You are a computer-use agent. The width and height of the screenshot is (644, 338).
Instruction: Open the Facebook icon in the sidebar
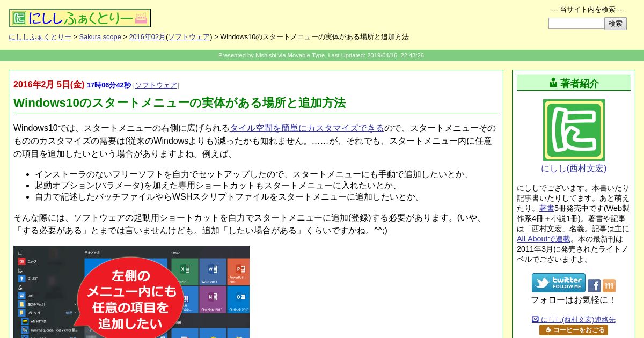[x=594, y=285]
